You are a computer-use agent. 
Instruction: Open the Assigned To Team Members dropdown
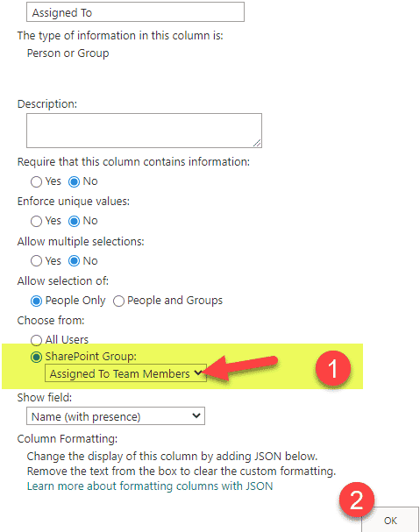[x=125, y=373]
